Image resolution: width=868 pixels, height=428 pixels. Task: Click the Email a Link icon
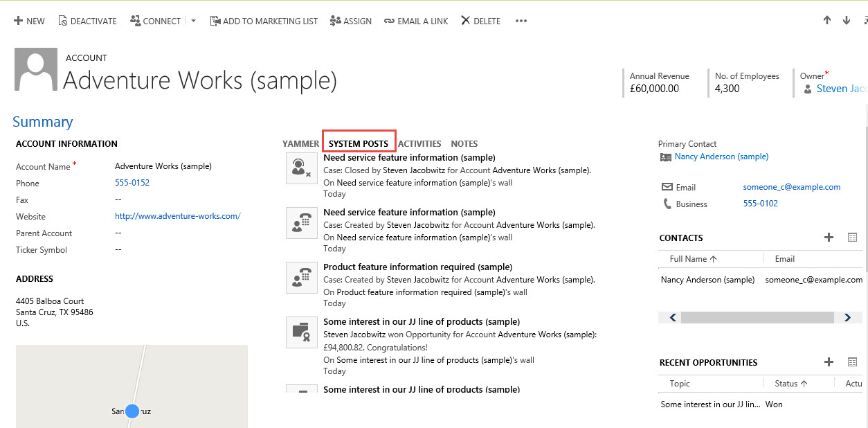pyautogui.click(x=390, y=21)
